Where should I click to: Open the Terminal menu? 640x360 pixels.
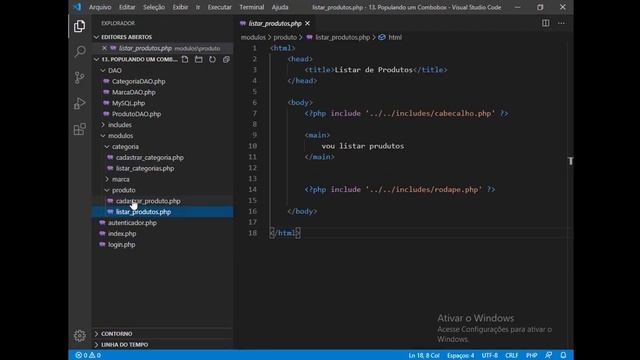251,7
